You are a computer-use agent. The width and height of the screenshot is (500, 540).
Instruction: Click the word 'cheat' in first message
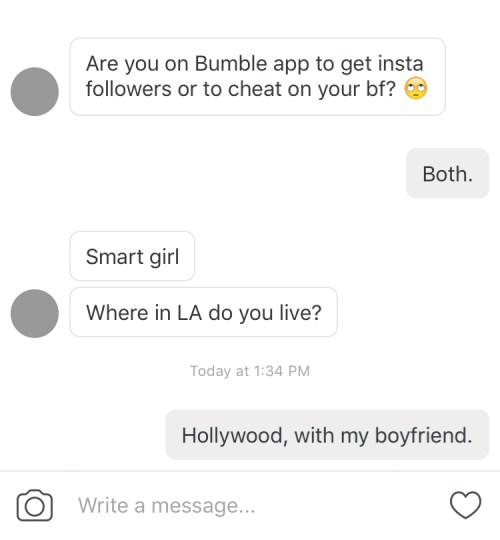coord(255,89)
